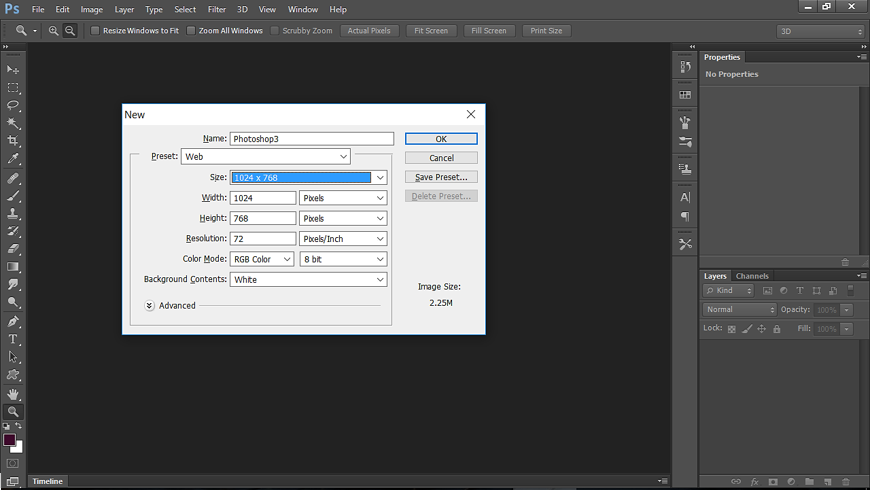Toggle type layer filter in Layers
This screenshot has height=492, width=871.
(800, 290)
